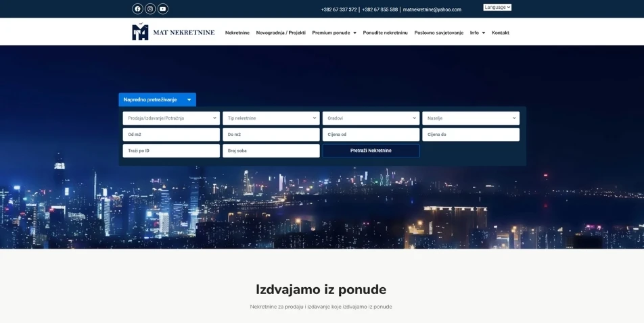Collapse the Napredno pretraživanje panel
The width and height of the screenshot is (644, 323).
[157, 99]
